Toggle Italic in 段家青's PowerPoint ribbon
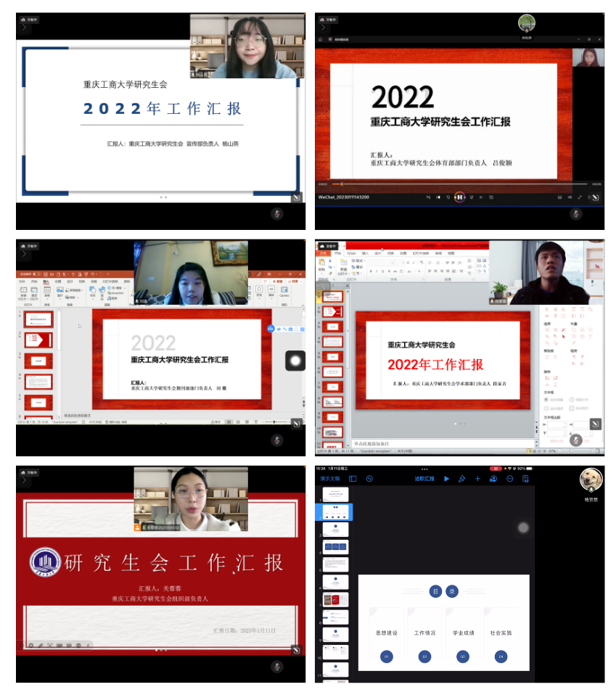 coord(377,271)
